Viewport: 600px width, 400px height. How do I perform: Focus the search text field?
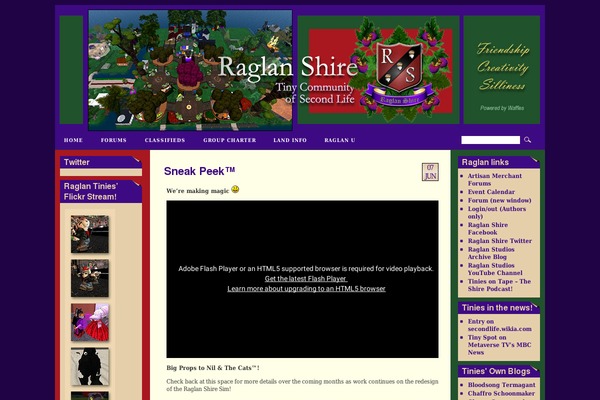tap(491, 140)
